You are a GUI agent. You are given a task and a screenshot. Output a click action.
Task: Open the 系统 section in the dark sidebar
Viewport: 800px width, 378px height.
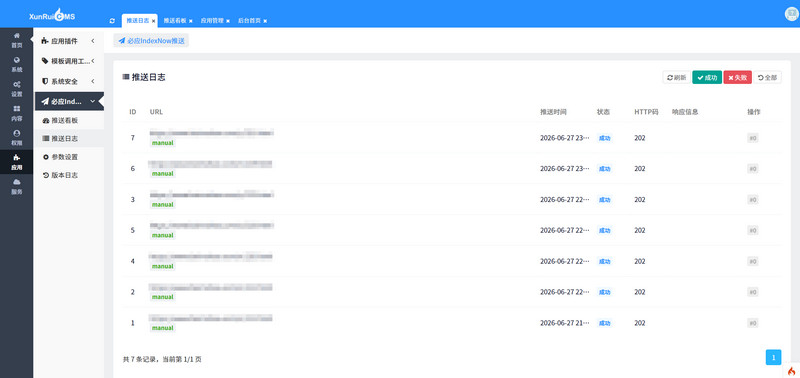point(17,64)
